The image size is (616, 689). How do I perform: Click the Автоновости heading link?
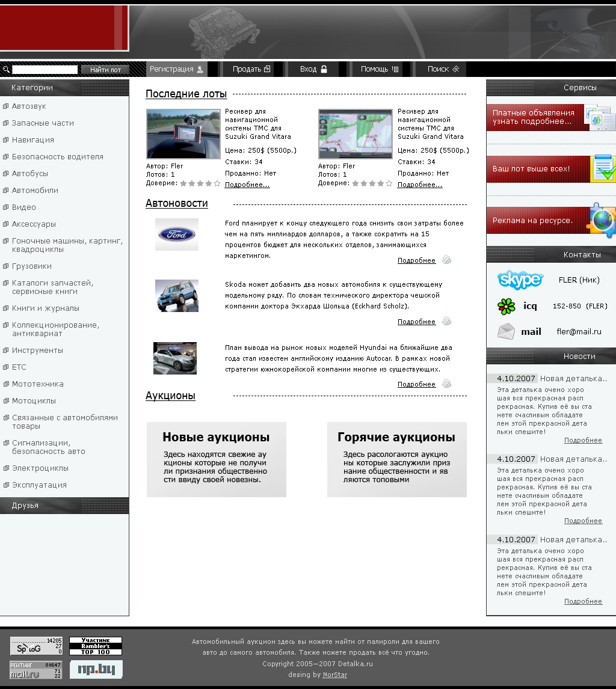point(177,203)
